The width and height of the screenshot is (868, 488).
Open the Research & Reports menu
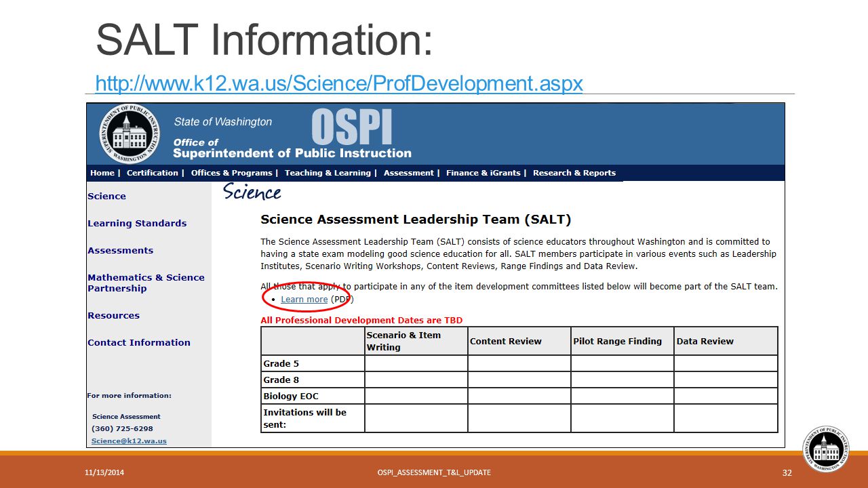[574, 173]
